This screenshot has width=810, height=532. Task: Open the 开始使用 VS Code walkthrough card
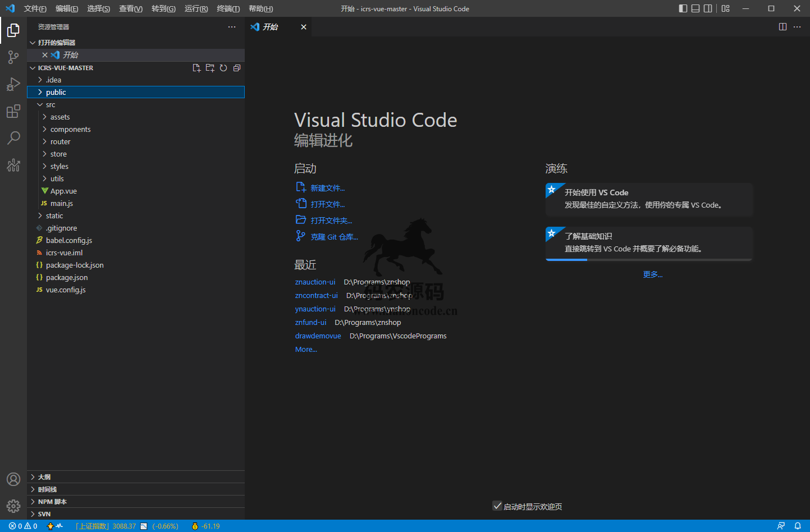[649, 199]
